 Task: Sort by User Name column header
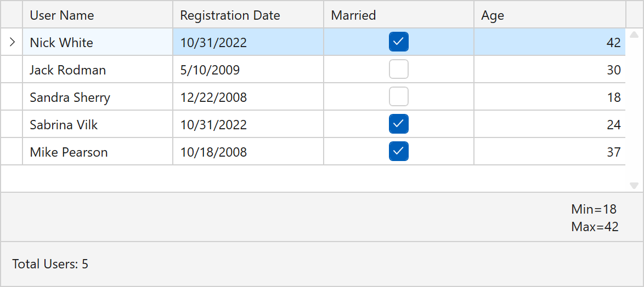98,15
